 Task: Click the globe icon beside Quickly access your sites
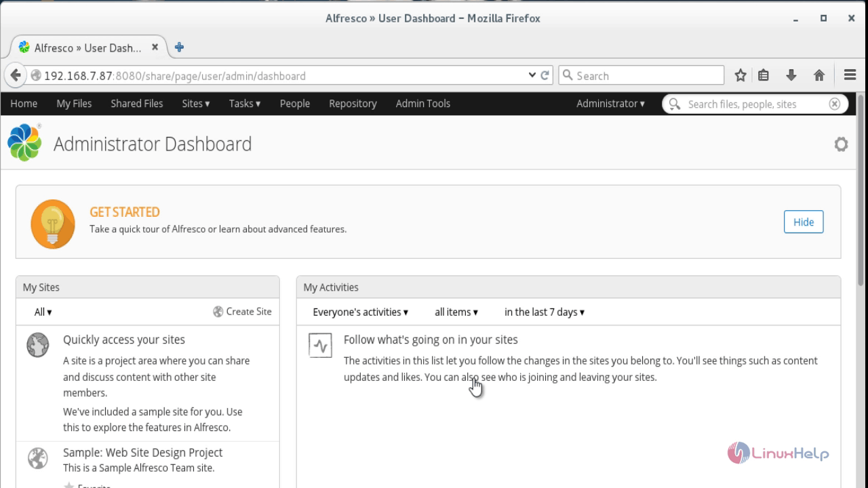pyautogui.click(x=38, y=345)
